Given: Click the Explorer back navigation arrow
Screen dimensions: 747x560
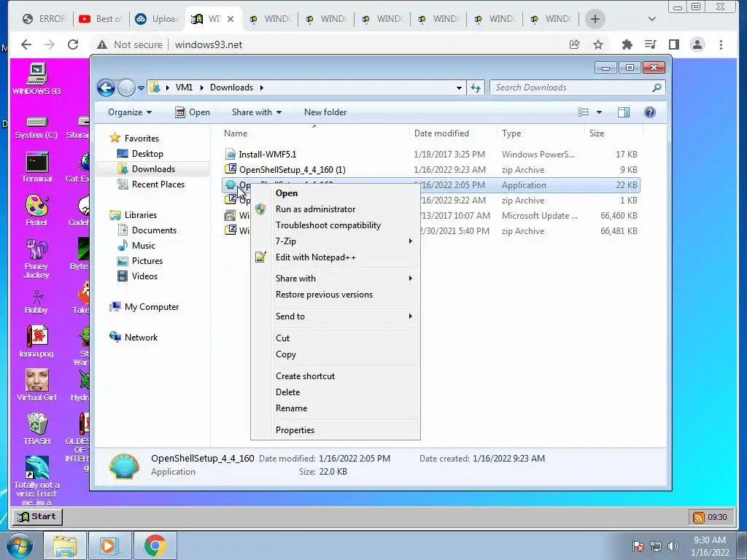Looking at the screenshot, I should (x=106, y=87).
